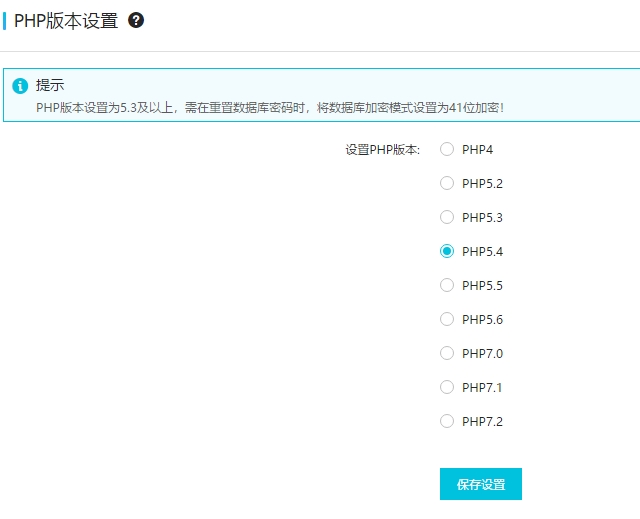640x519 pixels.
Task: Click the PHP5.6 text label
Action: point(482,319)
